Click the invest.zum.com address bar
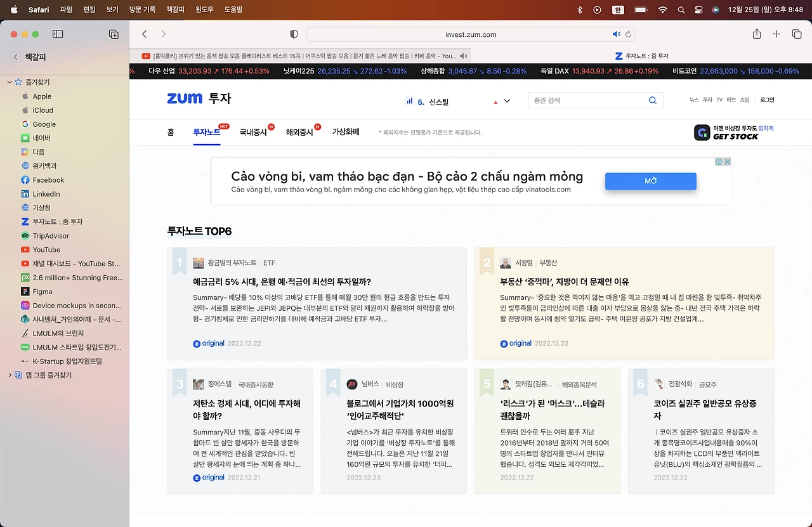The width and height of the screenshot is (812, 527). coord(471,34)
